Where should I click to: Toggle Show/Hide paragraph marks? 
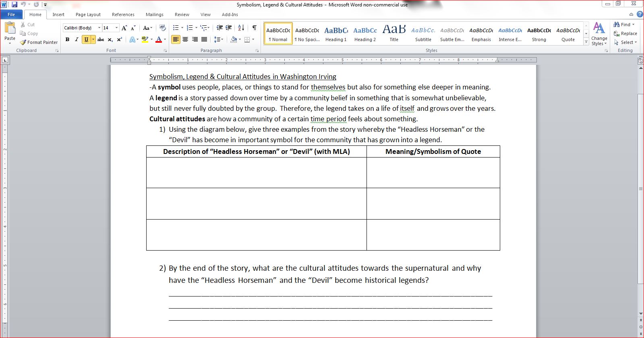(255, 28)
